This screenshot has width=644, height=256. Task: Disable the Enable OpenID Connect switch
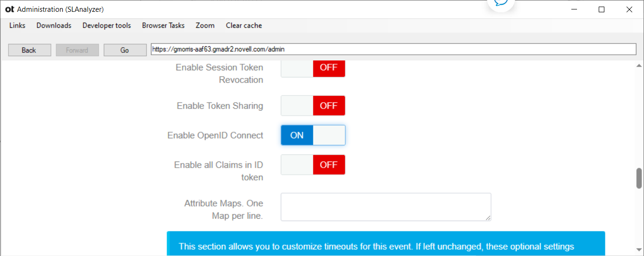click(x=313, y=135)
